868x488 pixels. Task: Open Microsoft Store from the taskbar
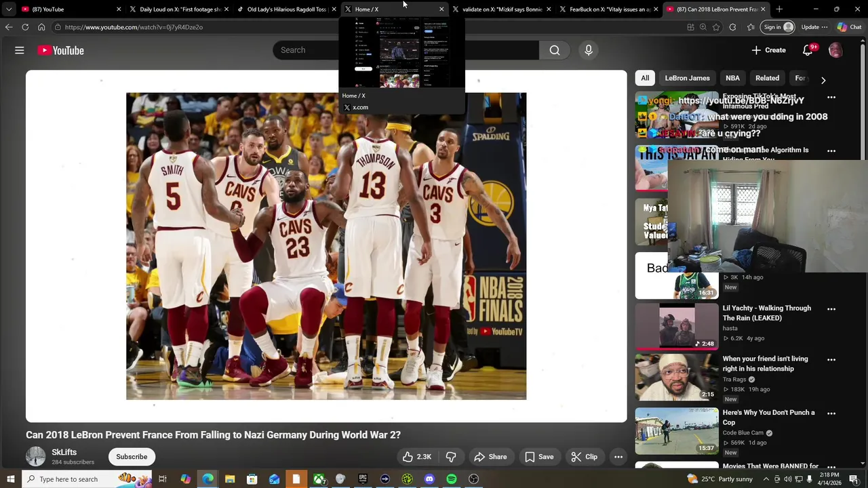[x=252, y=479]
